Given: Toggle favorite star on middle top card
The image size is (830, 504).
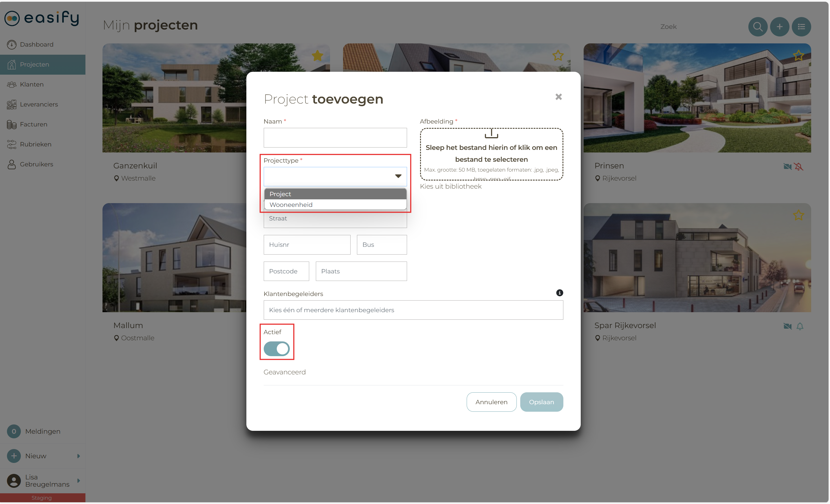Looking at the screenshot, I should point(558,56).
